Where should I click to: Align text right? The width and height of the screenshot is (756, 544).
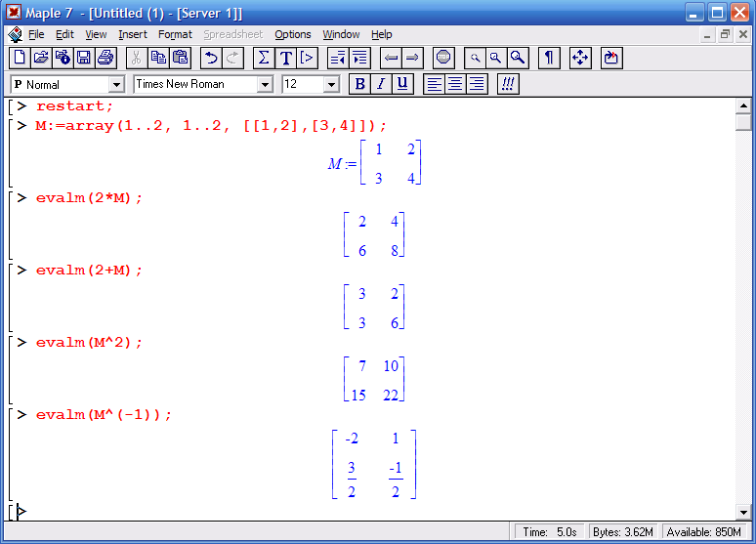[x=477, y=84]
